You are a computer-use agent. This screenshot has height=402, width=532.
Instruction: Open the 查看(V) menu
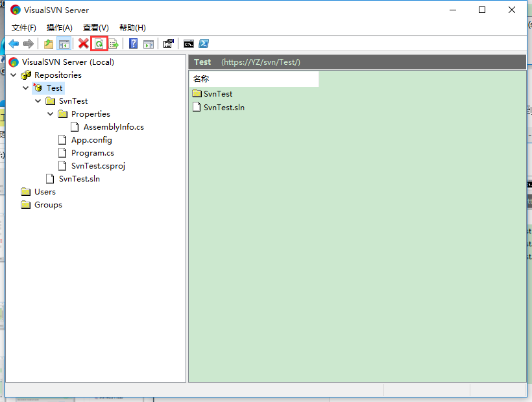click(x=96, y=28)
